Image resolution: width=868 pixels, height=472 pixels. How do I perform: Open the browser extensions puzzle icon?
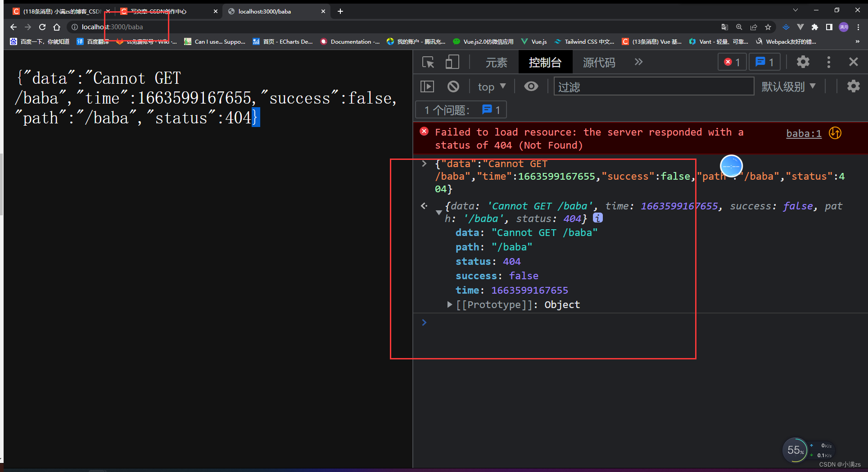(x=815, y=27)
